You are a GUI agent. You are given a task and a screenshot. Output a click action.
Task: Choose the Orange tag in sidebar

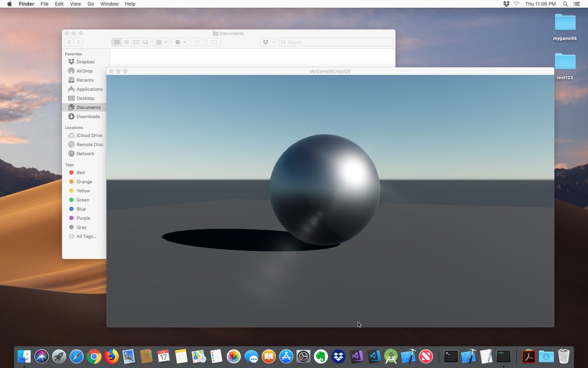click(x=84, y=182)
